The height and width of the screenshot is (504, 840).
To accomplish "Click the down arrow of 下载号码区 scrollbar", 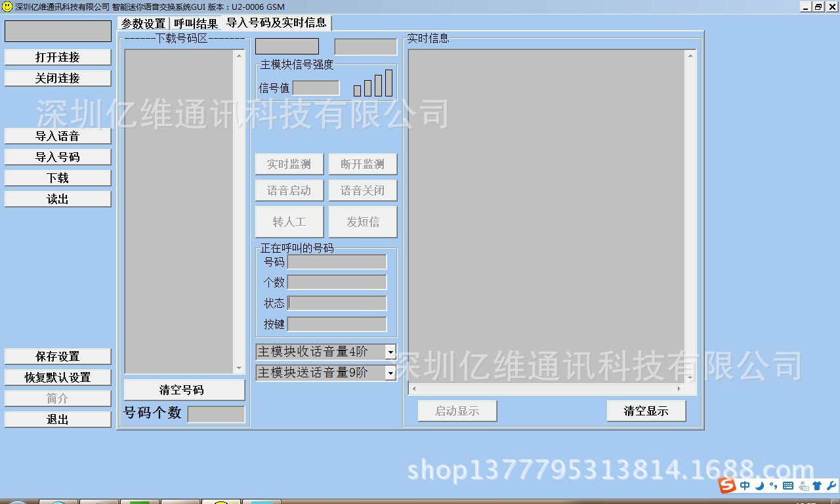I will coord(240,369).
